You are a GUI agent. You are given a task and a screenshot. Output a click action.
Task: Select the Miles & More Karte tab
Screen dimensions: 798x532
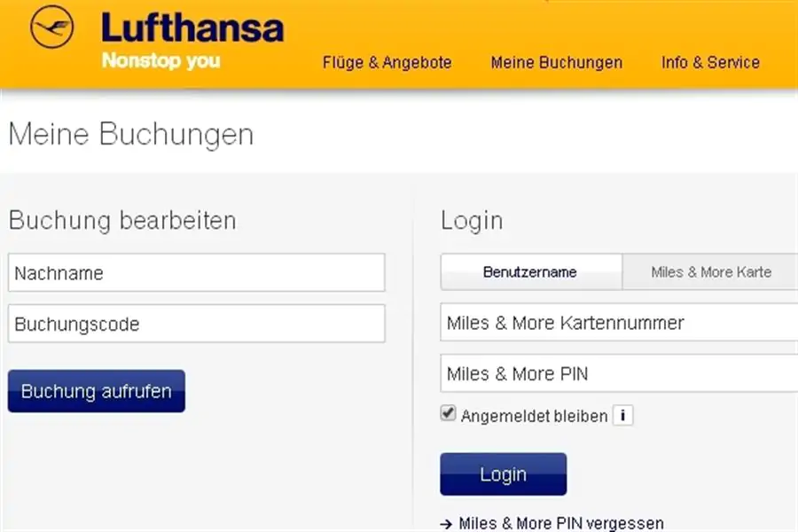coord(710,272)
